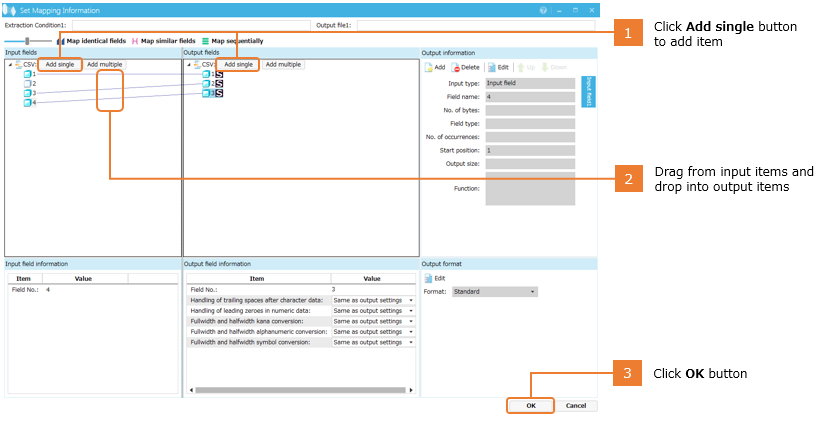Click Add in Output information toolbar
The image size is (822, 422).
coord(435,67)
